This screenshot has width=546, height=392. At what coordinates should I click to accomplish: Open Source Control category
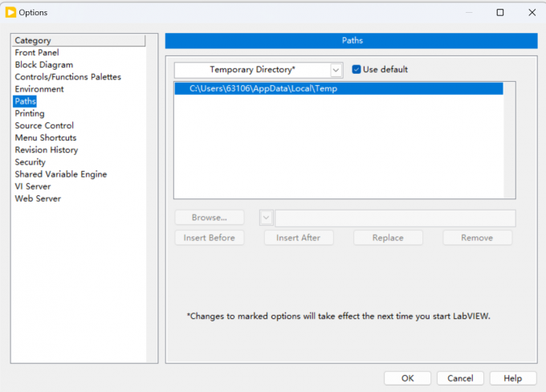[44, 125]
